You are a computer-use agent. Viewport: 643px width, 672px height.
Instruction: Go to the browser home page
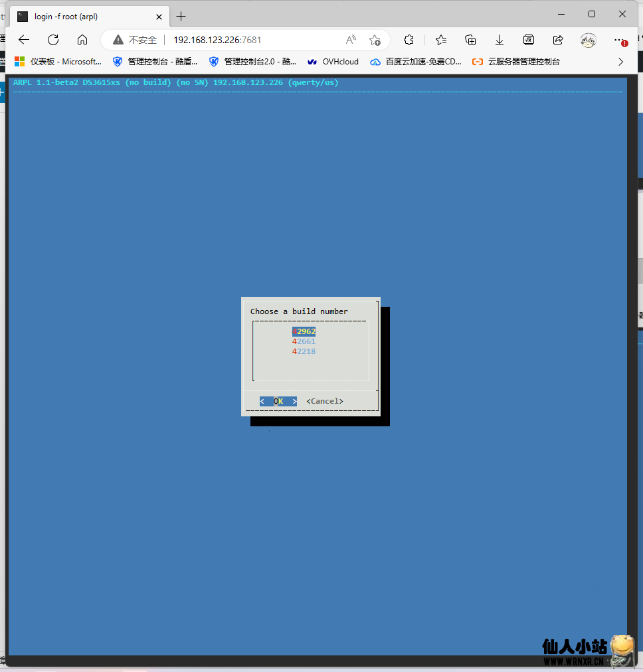coord(82,40)
